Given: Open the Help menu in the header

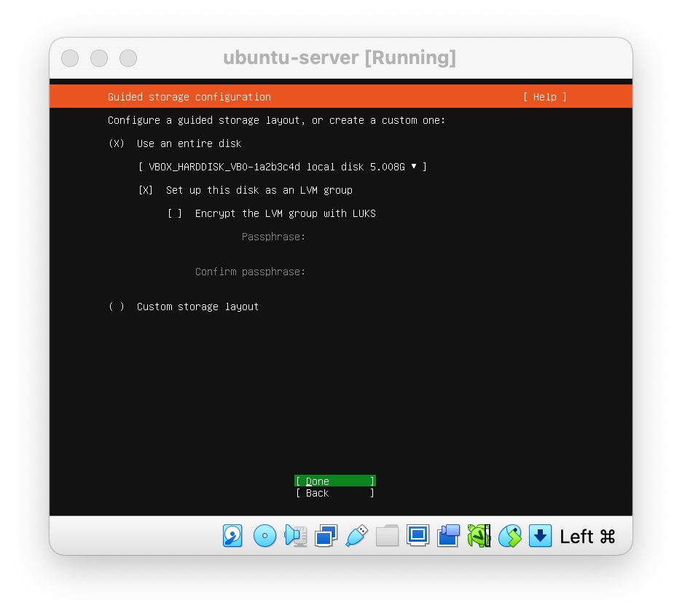Looking at the screenshot, I should click(544, 97).
